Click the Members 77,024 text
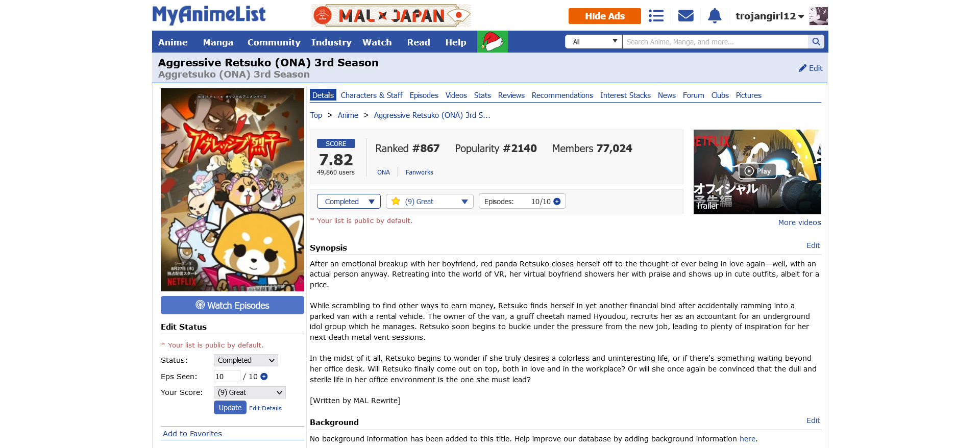This screenshot has height=448, width=980. tap(592, 148)
